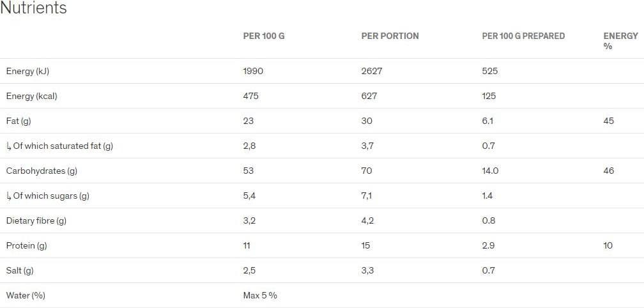Click the Max 5 % water value

point(260,296)
